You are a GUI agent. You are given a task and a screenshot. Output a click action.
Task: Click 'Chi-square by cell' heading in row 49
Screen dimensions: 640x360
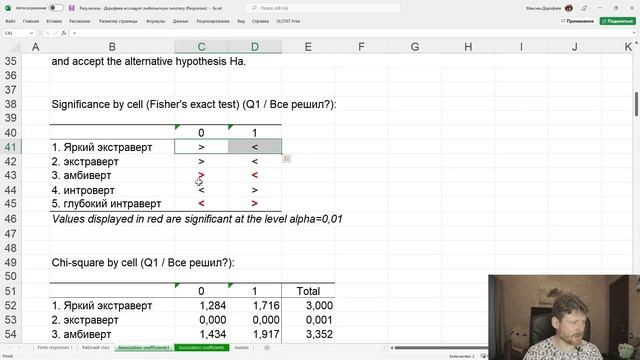click(143, 262)
